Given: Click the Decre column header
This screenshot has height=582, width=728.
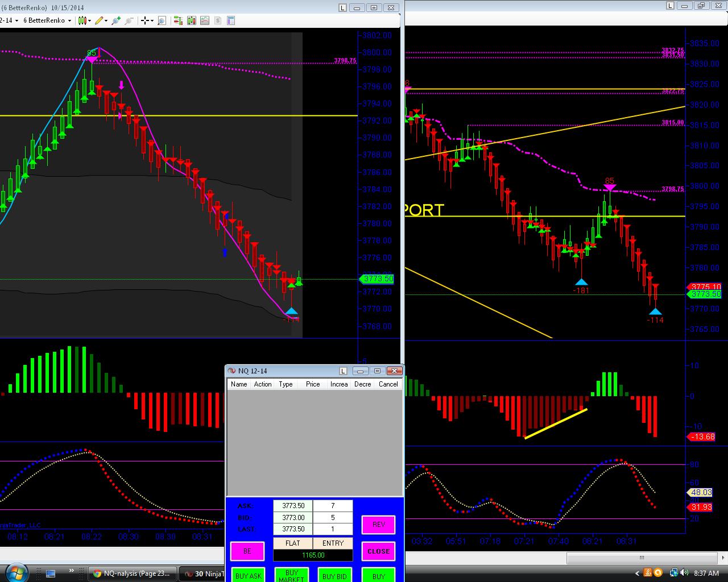Looking at the screenshot, I should (x=363, y=384).
